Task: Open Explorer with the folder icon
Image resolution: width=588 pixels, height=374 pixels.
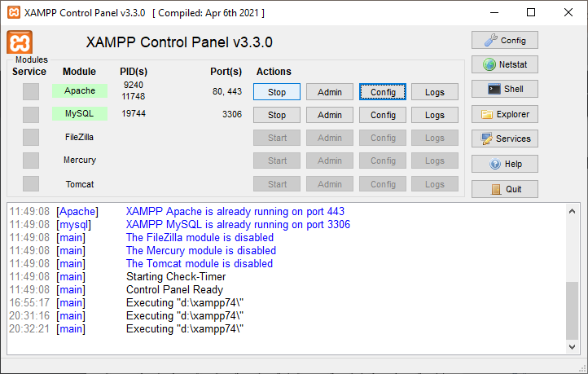Action: pyautogui.click(x=505, y=114)
